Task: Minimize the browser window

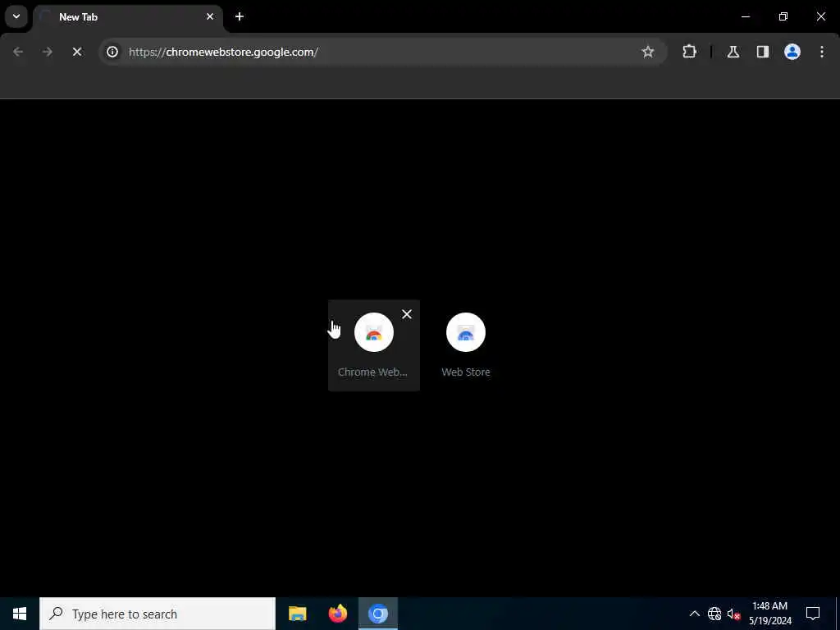Action: pos(746,16)
